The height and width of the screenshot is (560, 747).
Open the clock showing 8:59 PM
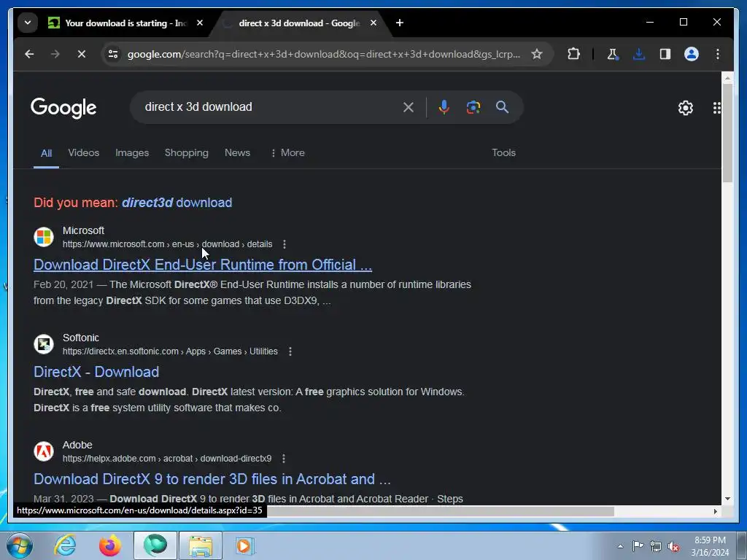click(710, 546)
